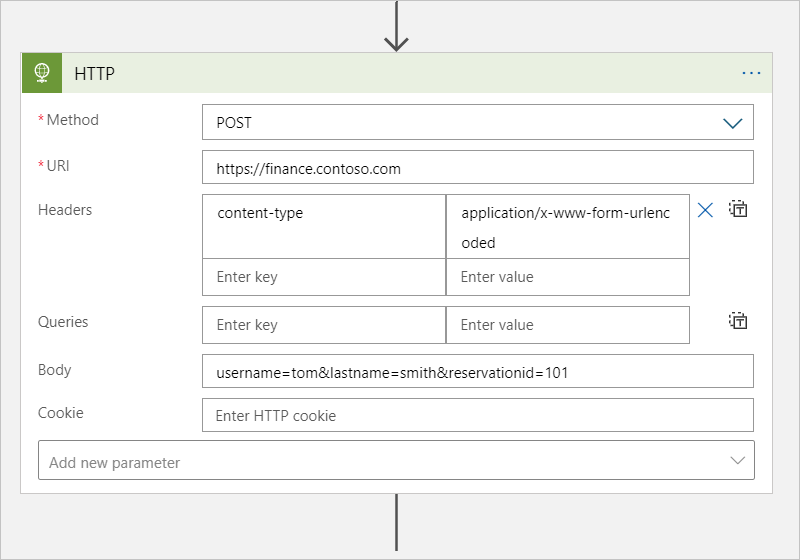Click the URI field with finance.contoso.com
The image size is (800, 560).
(478, 167)
